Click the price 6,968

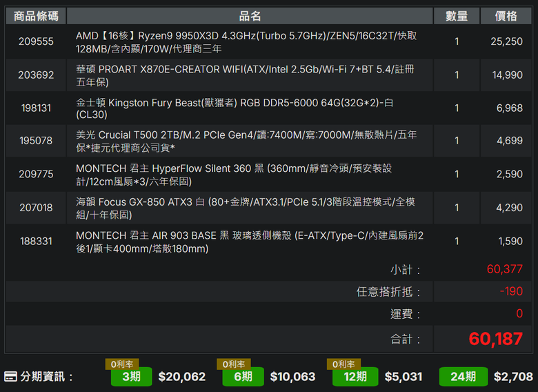click(510, 108)
